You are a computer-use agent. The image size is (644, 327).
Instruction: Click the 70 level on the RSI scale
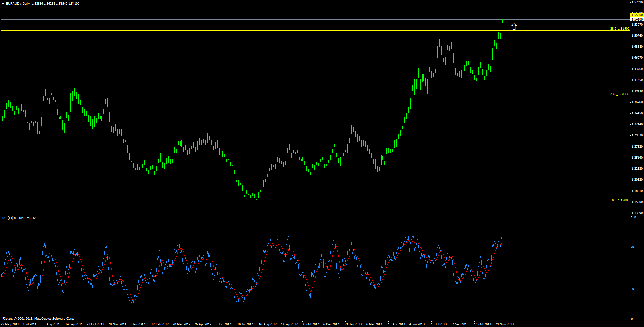632,247
